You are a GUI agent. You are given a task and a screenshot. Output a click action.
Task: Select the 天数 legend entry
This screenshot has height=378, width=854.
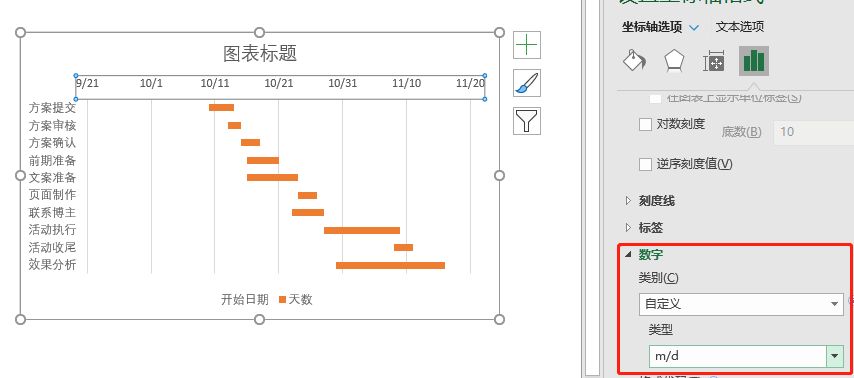coord(296,299)
